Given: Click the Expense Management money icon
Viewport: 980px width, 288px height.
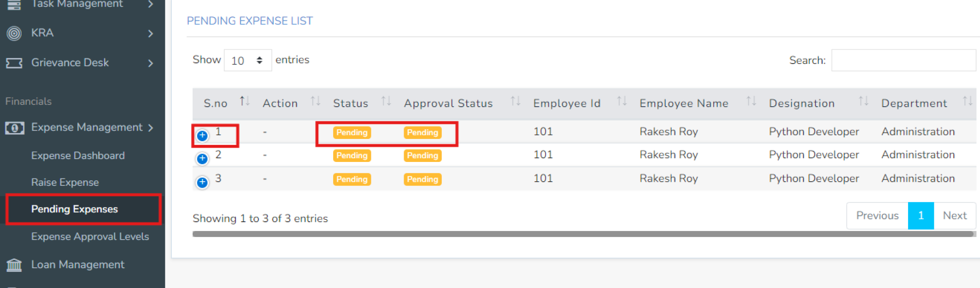Looking at the screenshot, I should (x=14, y=128).
